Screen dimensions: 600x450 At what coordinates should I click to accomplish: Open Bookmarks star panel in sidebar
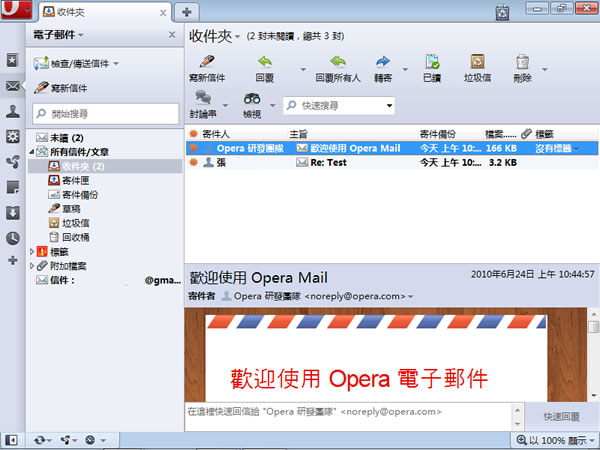point(12,61)
